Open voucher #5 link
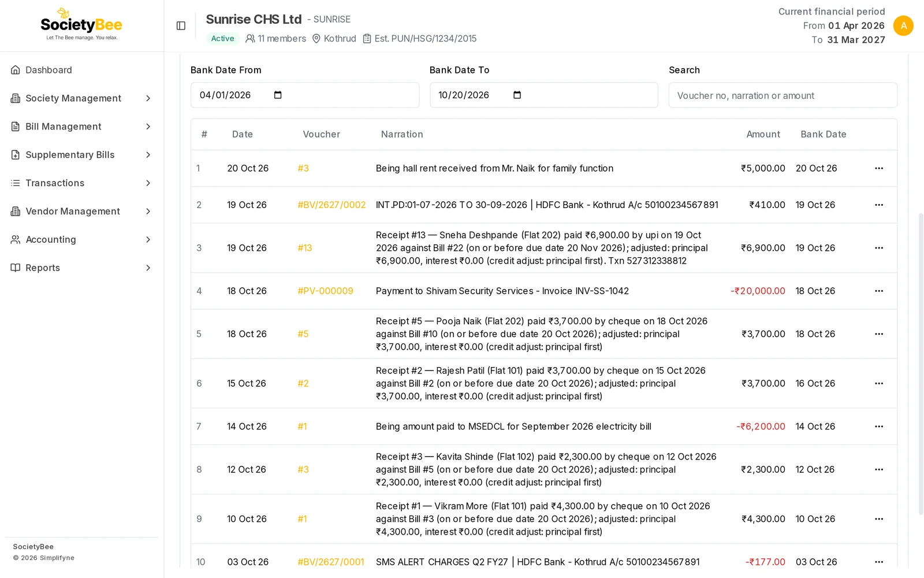 303,334
